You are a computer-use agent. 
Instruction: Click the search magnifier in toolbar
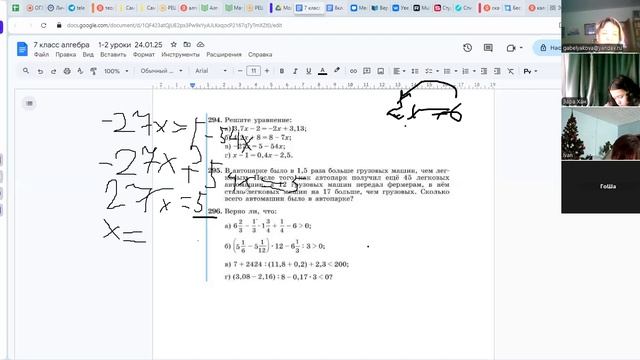(x=26, y=71)
